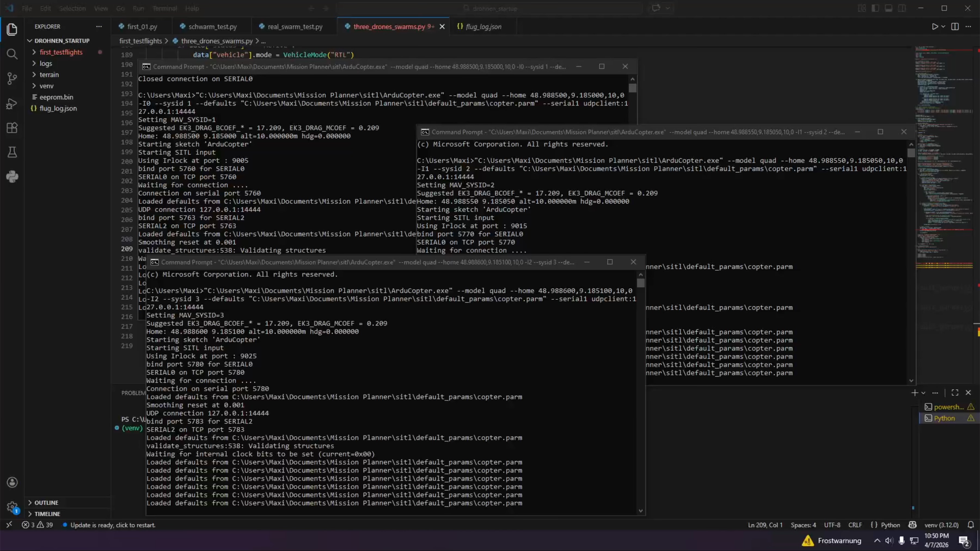Viewport: 980px width, 551px height.
Task: Click the new terminal plus icon
Action: [915, 393]
